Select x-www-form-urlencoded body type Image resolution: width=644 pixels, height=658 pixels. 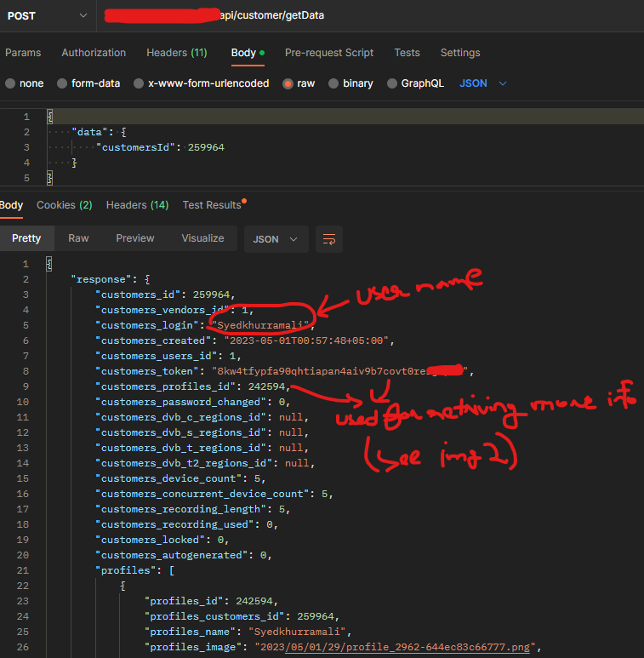(x=139, y=83)
